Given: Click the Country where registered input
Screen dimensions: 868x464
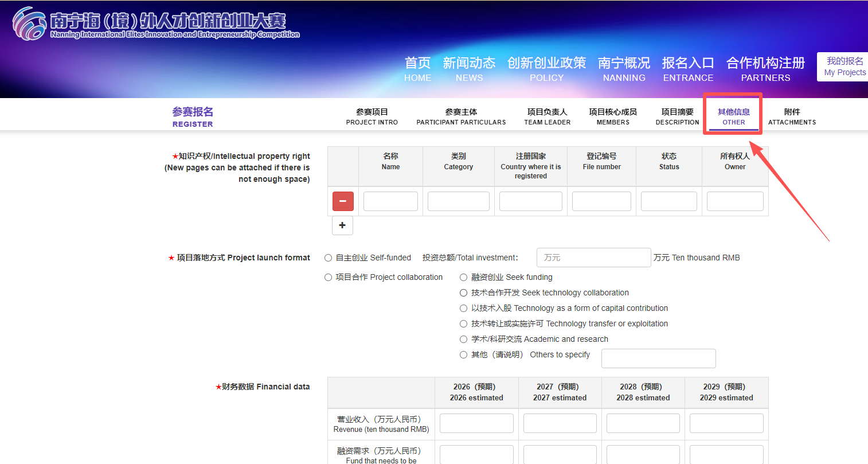Looking at the screenshot, I should click(x=531, y=201).
